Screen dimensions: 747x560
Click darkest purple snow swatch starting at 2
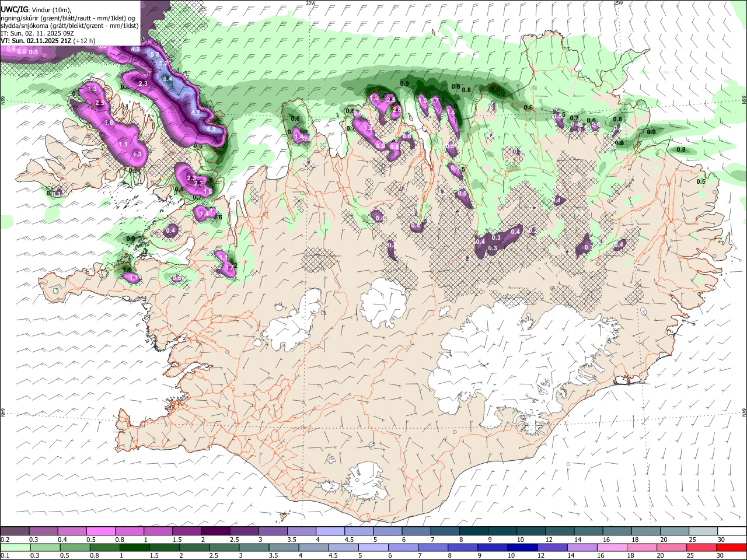(x=215, y=531)
